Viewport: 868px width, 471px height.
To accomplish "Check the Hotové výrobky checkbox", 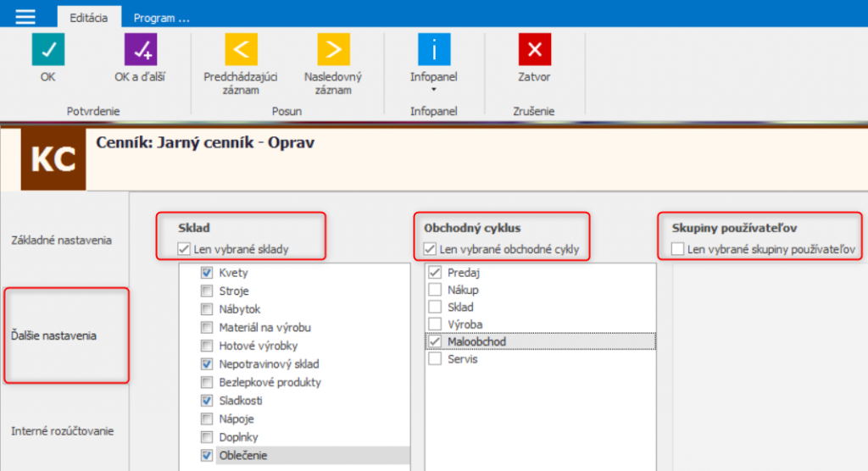I will click(x=207, y=346).
